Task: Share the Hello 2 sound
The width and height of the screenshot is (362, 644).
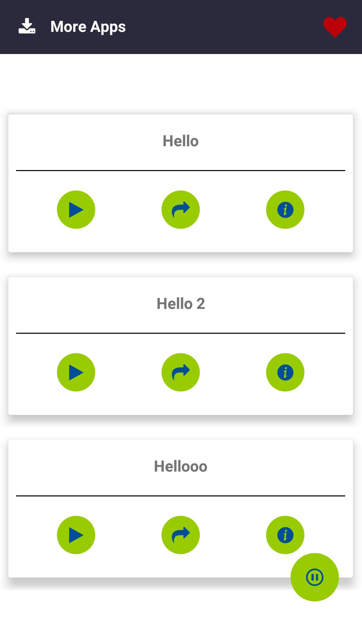Action: click(181, 372)
